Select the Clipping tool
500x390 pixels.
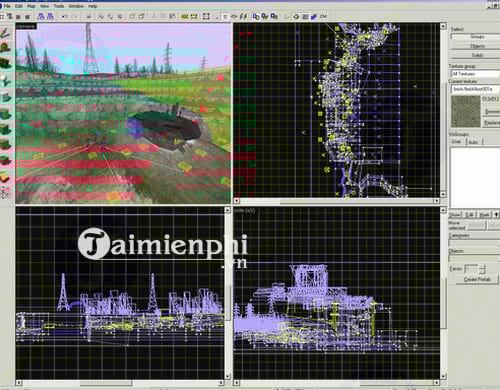point(6,176)
